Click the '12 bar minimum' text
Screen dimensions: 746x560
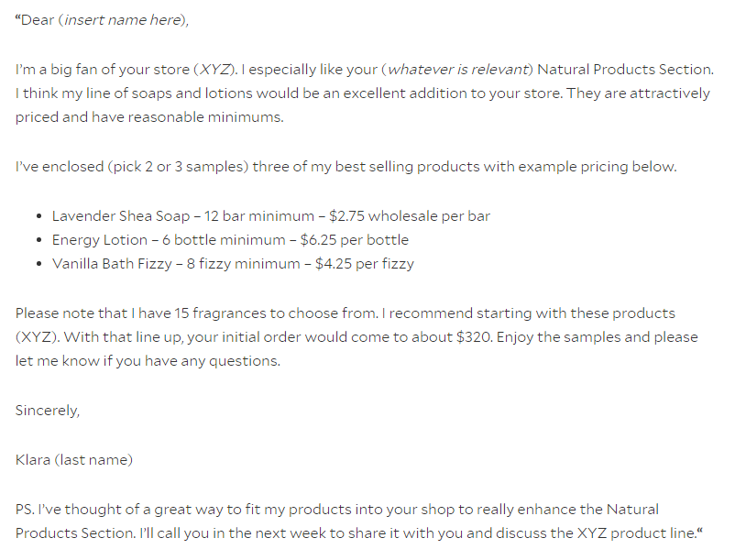(x=258, y=216)
